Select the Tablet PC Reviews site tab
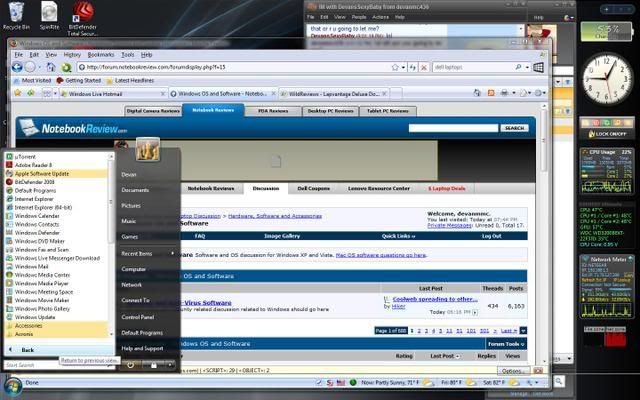 coord(388,111)
